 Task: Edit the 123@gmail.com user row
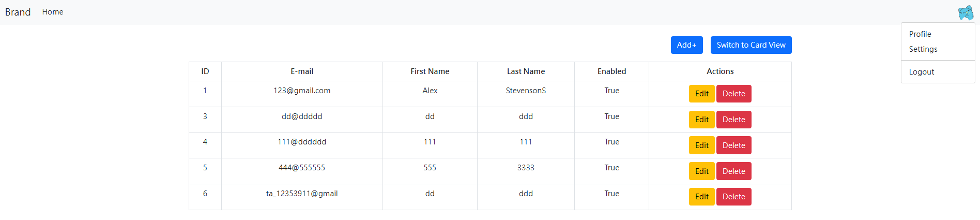(x=701, y=94)
